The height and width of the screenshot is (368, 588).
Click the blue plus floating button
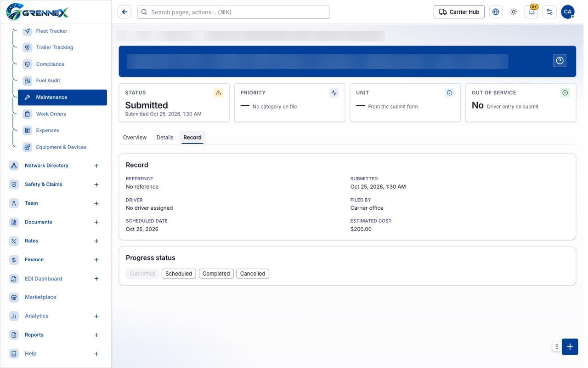[x=570, y=347]
